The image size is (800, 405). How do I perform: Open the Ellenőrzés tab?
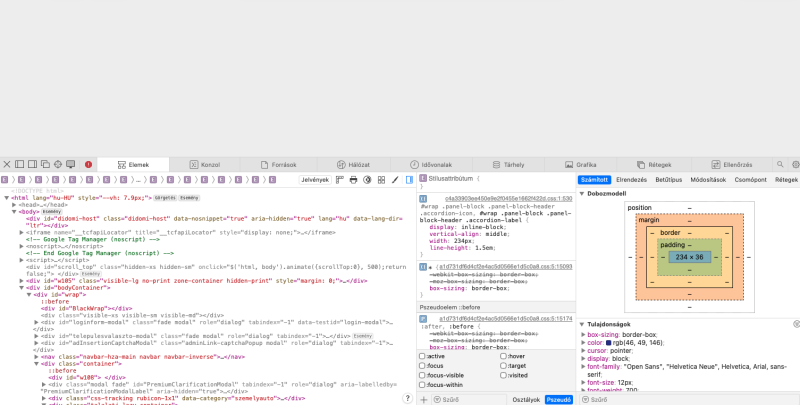click(x=732, y=165)
